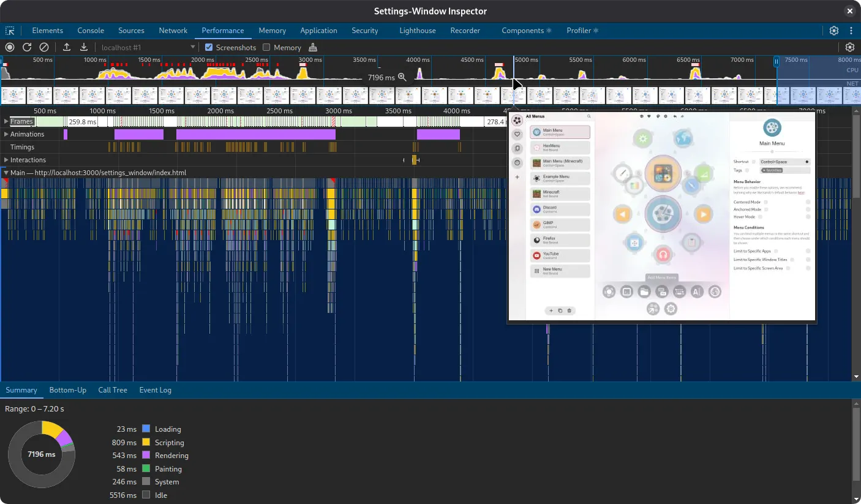Open the localhost #1 history dropdown
Viewport: 861px width, 504px height.
193,47
